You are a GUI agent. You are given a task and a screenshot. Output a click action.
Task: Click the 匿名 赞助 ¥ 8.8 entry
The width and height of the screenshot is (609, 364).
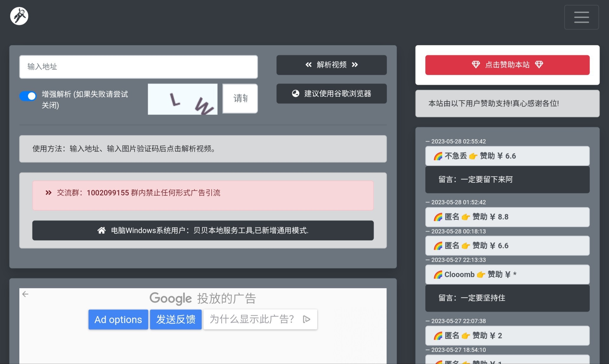[507, 217]
